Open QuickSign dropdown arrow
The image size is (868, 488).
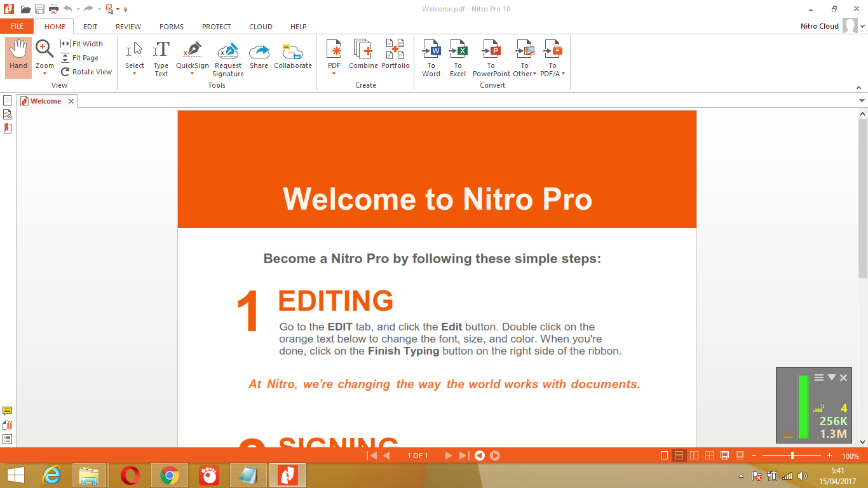(x=192, y=74)
